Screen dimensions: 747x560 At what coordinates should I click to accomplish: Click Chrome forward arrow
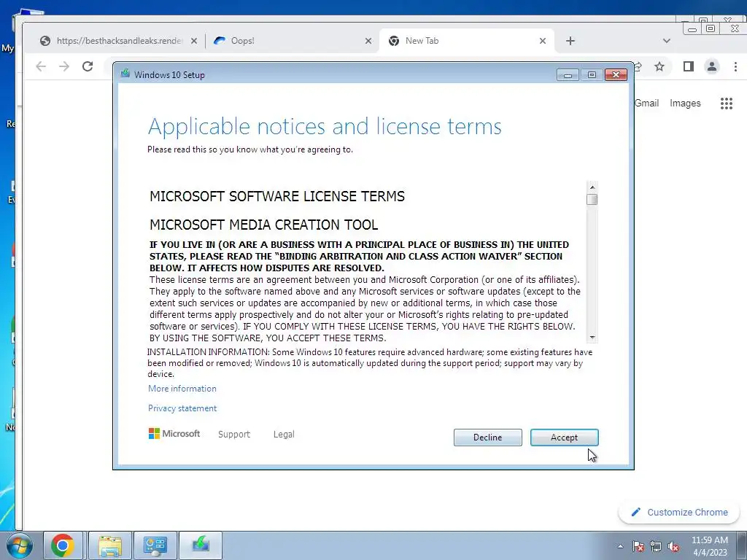[64, 66]
